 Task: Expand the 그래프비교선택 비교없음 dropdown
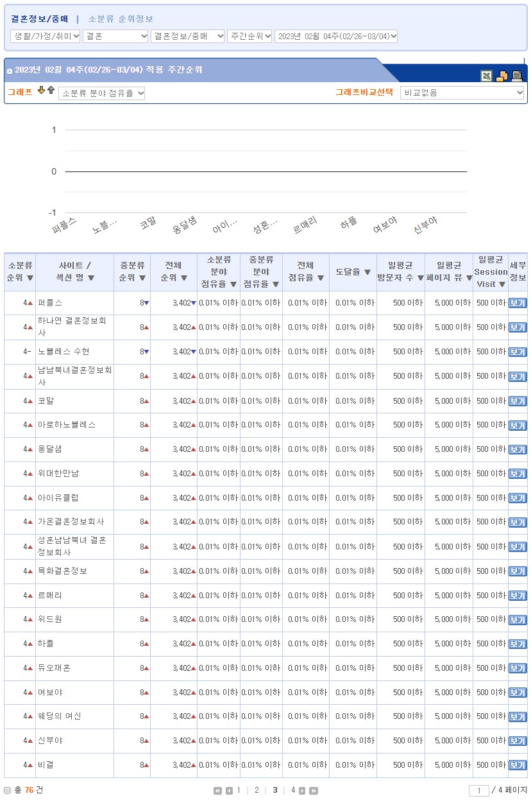coord(462,93)
